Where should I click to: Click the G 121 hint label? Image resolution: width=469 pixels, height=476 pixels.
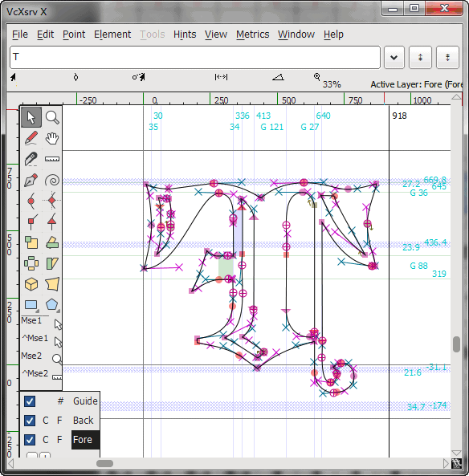click(x=272, y=127)
